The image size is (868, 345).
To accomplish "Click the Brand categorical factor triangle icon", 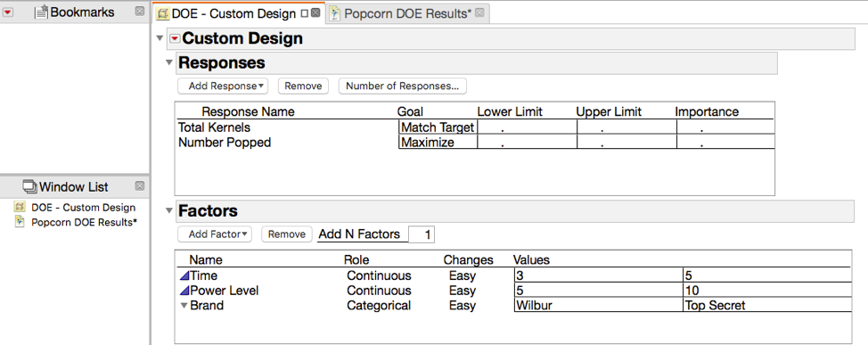I will (184, 305).
